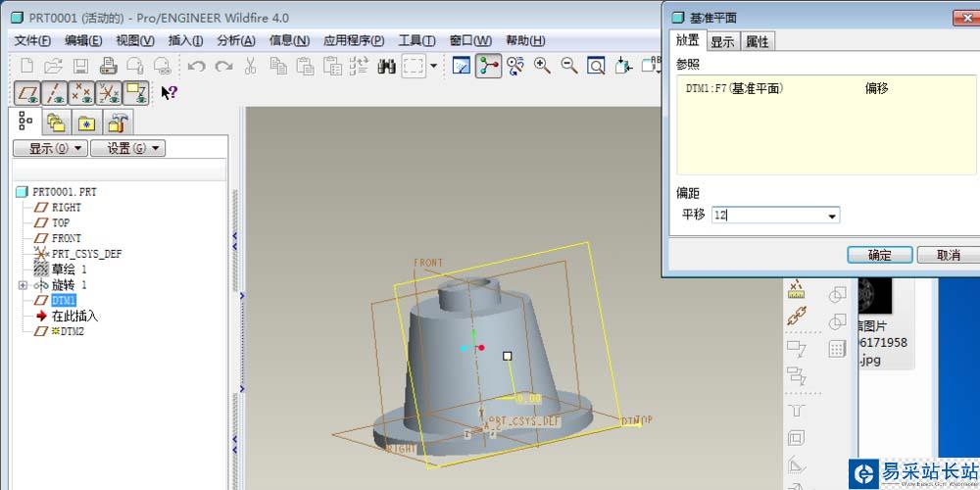This screenshot has width=980, height=490.
Task: Toggle the Spin Center icon
Action: (x=488, y=66)
